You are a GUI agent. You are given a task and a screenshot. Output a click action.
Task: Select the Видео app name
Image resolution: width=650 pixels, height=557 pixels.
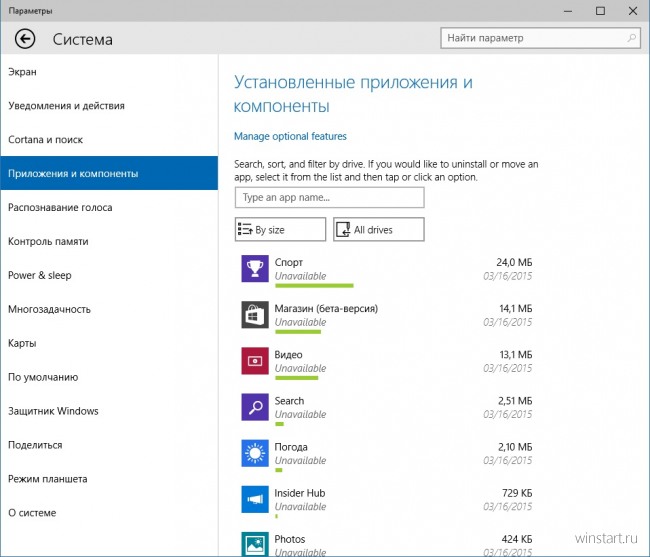(x=289, y=355)
